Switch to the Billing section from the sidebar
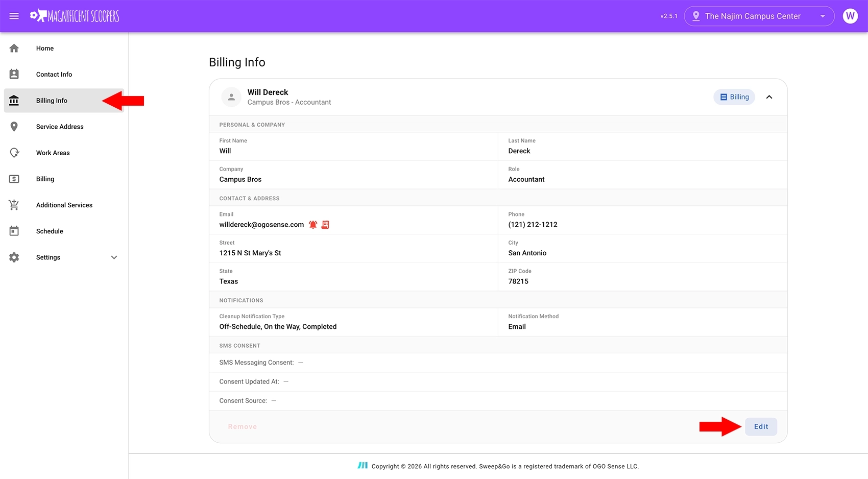Viewport: 868px width, 479px height. pyautogui.click(x=44, y=178)
